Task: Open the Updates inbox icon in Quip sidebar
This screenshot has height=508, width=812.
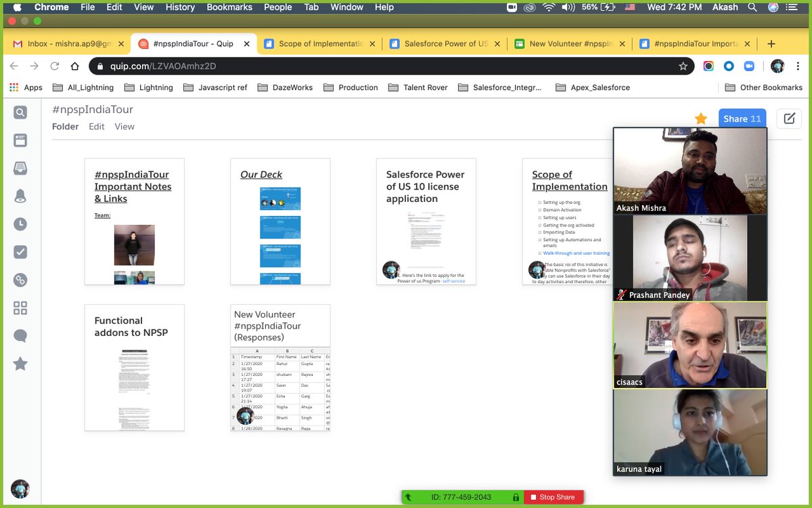Action: coord(20,168)
